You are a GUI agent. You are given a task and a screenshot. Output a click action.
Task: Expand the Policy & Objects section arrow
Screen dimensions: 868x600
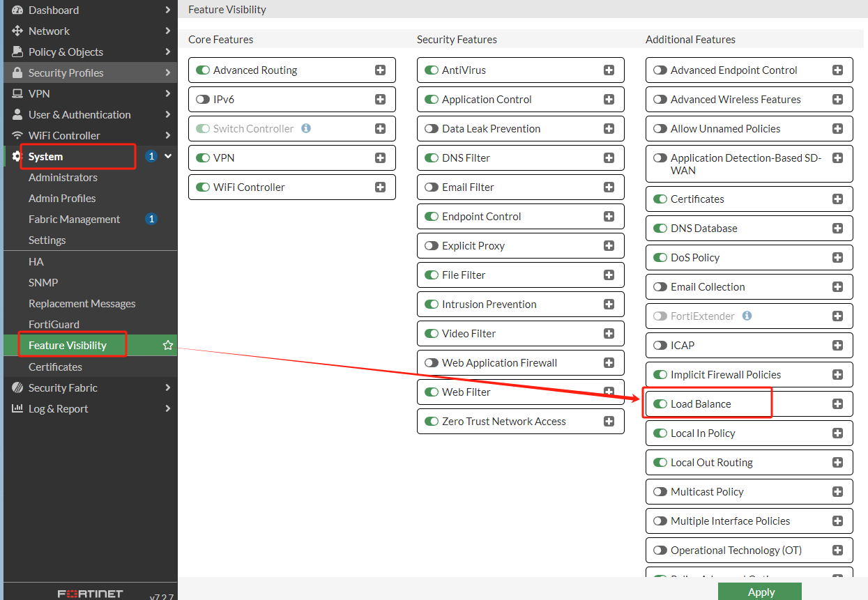[167, 52]
